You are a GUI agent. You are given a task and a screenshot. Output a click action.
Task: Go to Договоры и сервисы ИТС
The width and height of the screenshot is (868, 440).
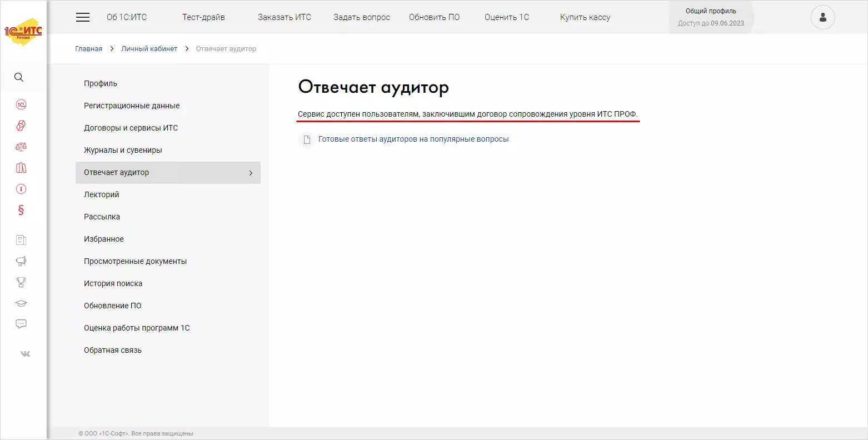[131, 128]
